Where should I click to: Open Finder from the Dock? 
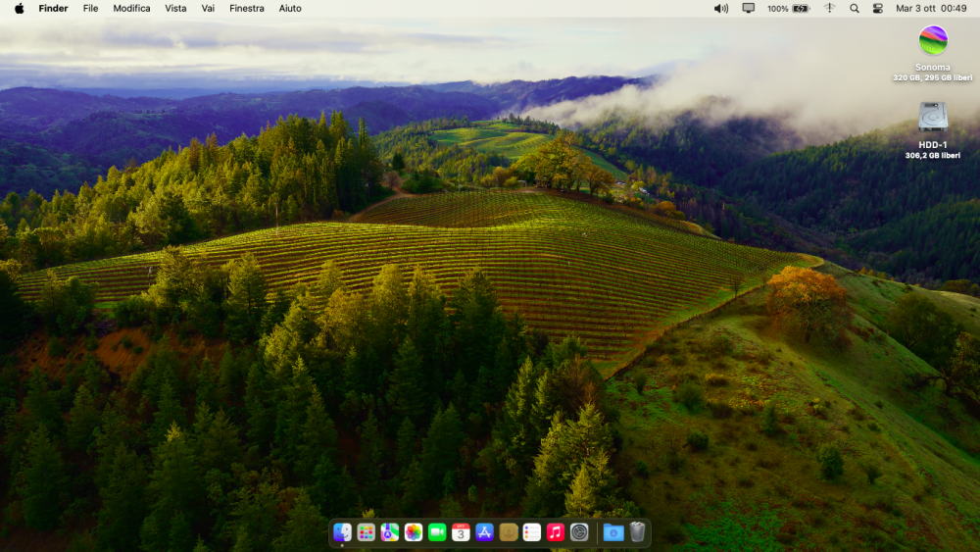342,532
